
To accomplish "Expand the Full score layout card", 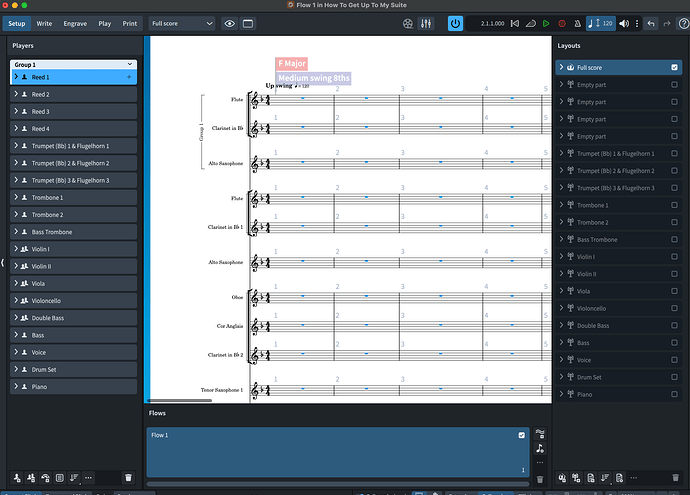I will (x=561, y=67).
